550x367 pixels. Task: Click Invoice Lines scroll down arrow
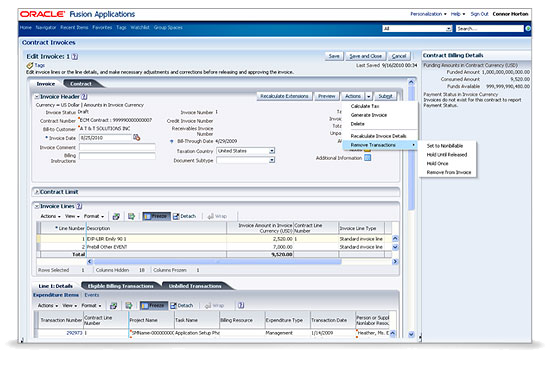point(395,247)
